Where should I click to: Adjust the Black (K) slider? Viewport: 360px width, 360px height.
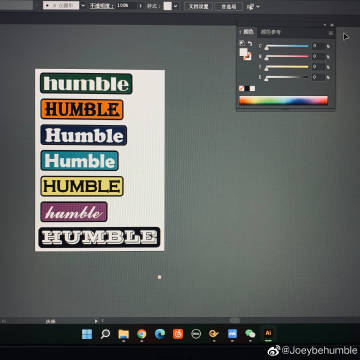click(x=287, y=77)
